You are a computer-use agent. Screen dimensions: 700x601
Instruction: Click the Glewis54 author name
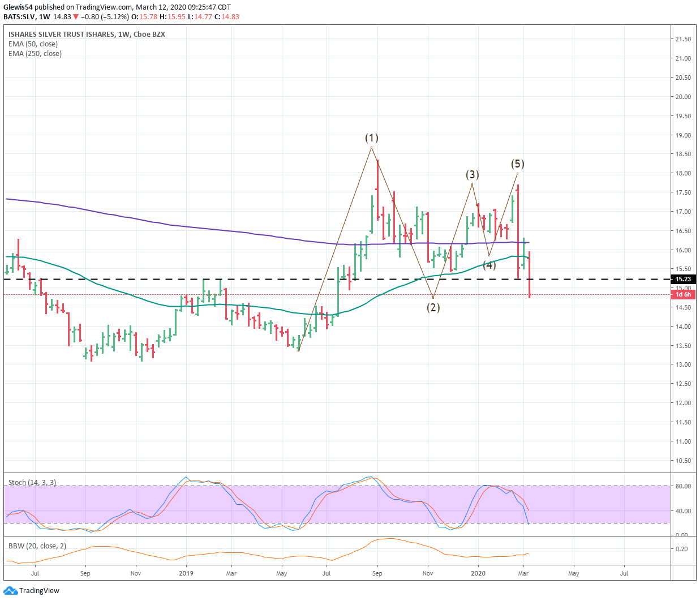(18, 7)
